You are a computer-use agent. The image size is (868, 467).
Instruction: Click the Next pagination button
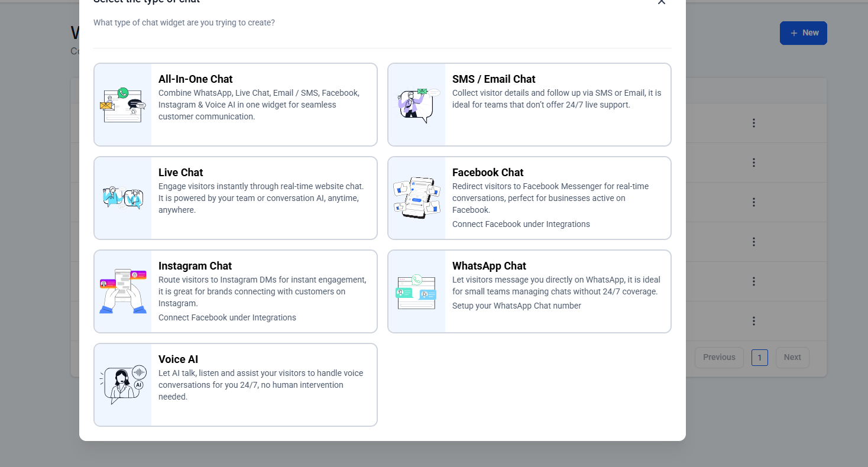point(792,357)
